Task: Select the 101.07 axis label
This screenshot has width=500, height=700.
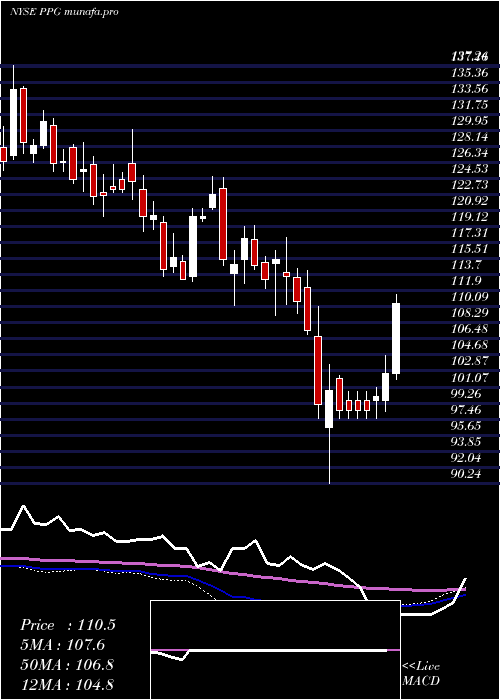Action: pyautogui.click(x=469, y=378)
